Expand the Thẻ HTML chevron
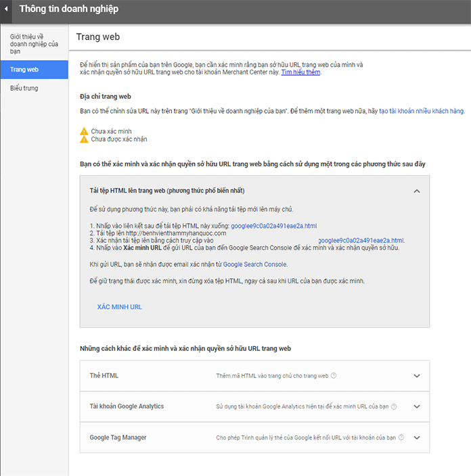The image size is (471, 476). (x=417, y=375)
